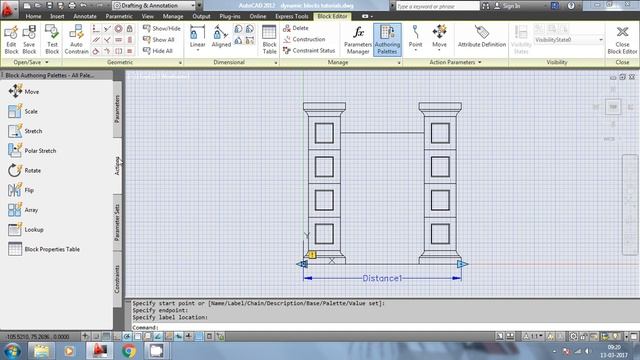This screenshot has height=360, width=640.
Task: Click the Attribute Definition tool
Action: 482,37
